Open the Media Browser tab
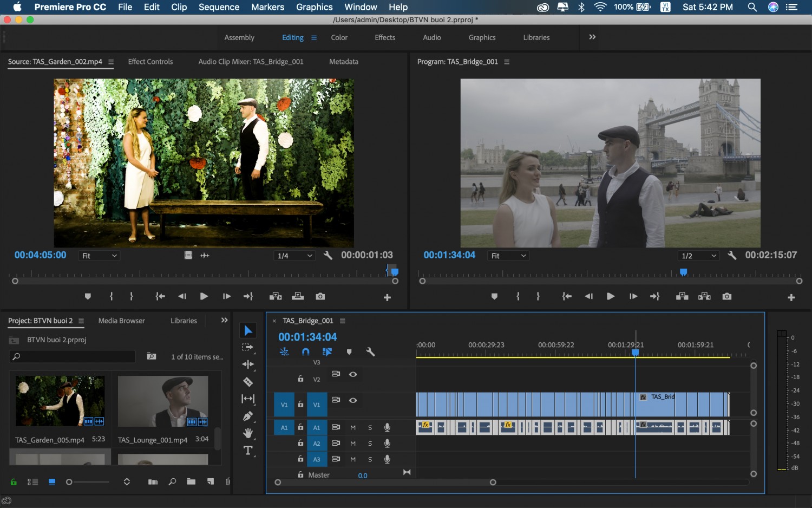The width and height of the screenshot is (812, 508). (x=121, y=321)
